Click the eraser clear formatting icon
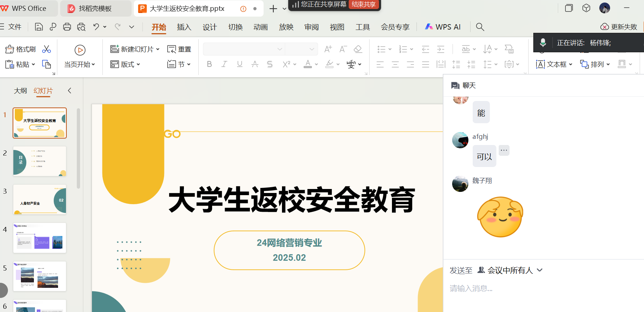This screenshot has height=312, width=644. pyautogui.click(x=358, y=49)
